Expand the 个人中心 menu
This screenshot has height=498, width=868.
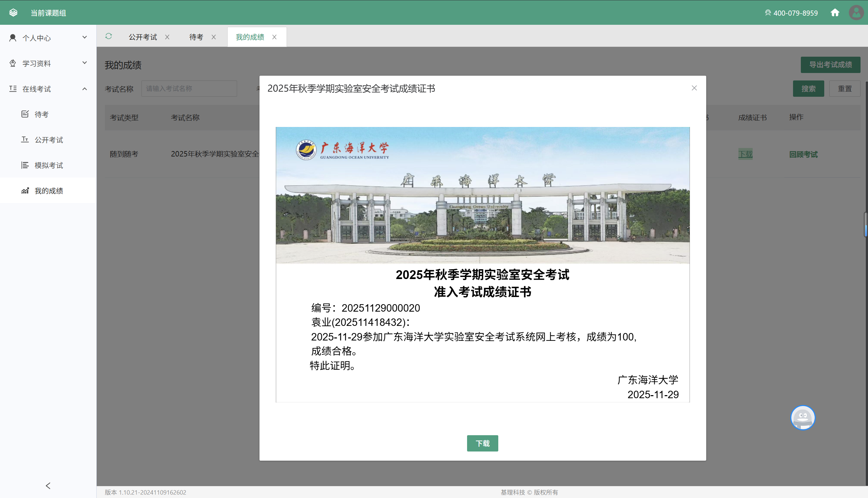click(x=48, y=38)
